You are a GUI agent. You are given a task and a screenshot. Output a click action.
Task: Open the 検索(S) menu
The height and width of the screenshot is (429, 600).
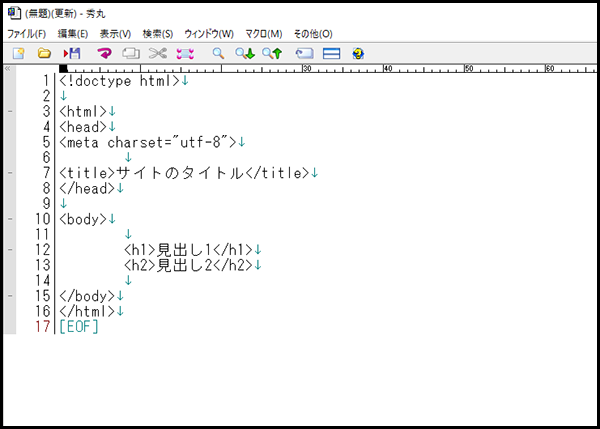(157, 33)
